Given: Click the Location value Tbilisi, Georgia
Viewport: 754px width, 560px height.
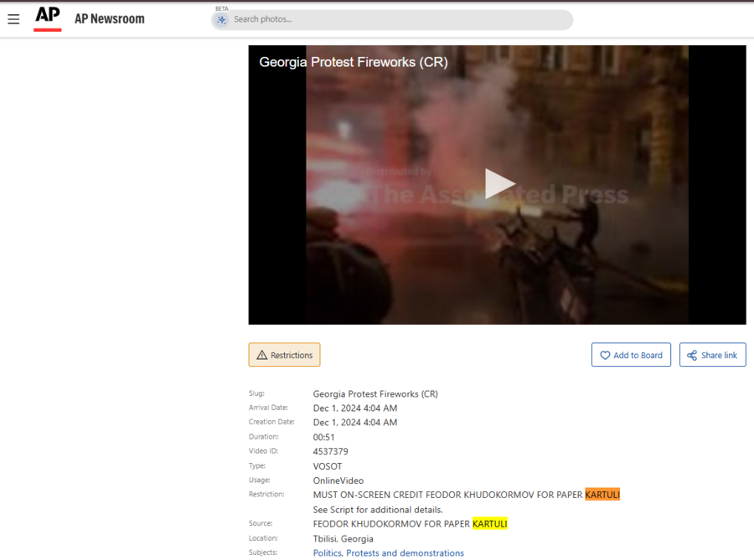Looking at the screenshot, I should tap(343, 538).
